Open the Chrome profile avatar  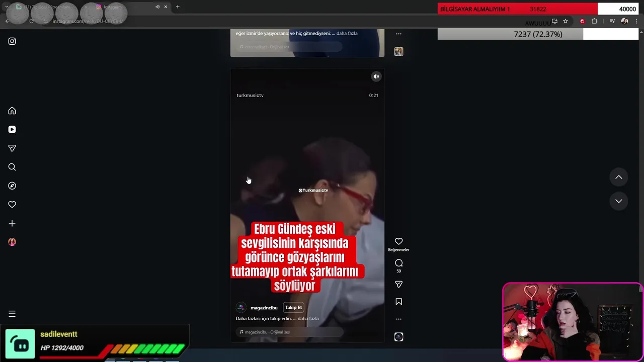pos(624,21)
